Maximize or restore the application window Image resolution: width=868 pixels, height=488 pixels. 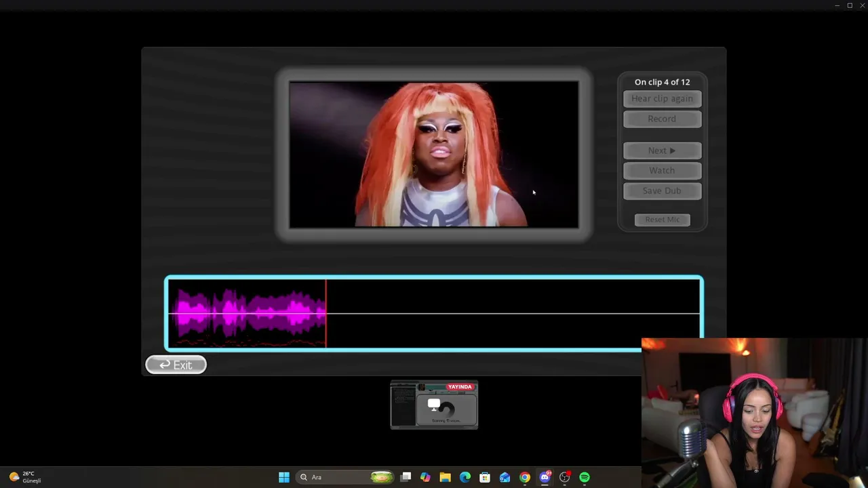click(x=850, y=5)
